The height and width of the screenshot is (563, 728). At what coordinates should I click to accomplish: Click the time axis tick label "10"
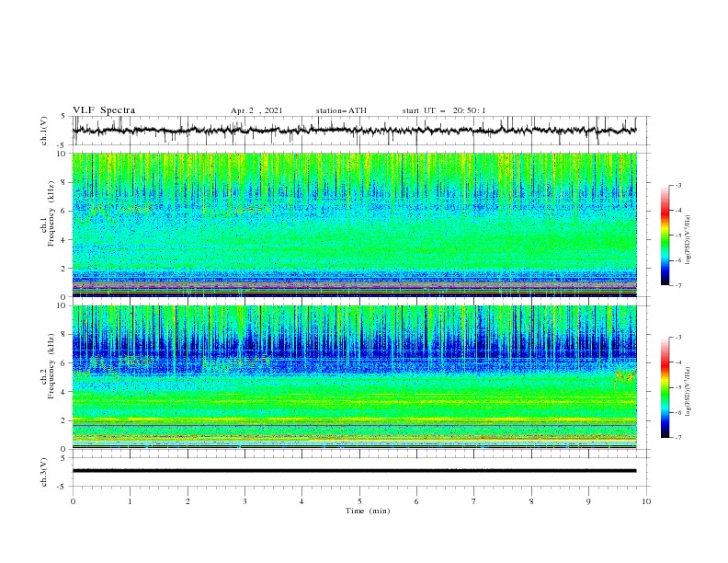pyautogui.click(x=646, y=501)
